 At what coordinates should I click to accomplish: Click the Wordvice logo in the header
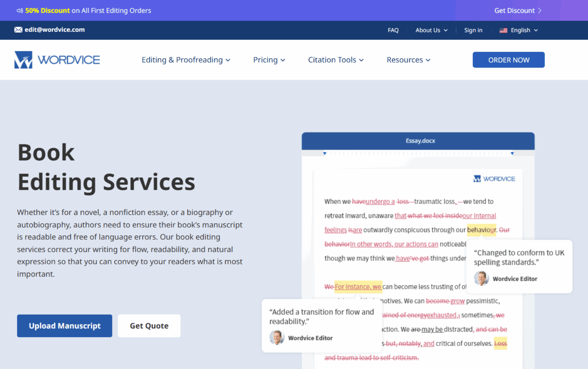click(x=57, y=59)
